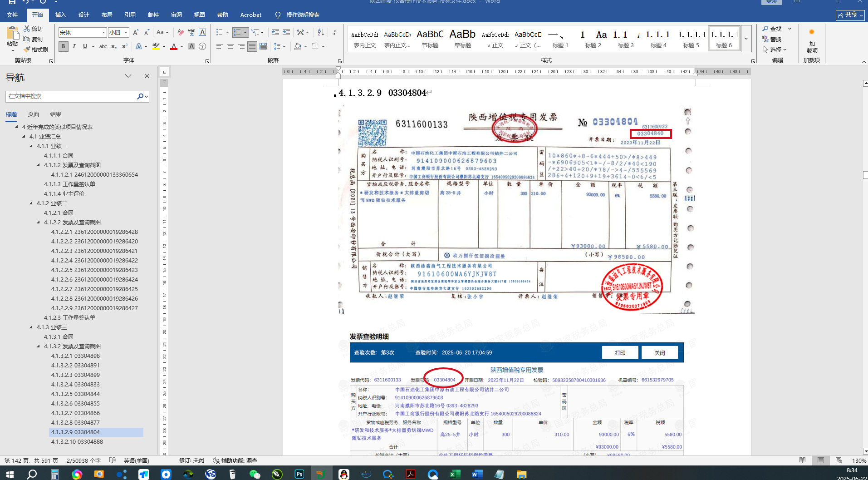Image resolution: width=868 pixels, height=480 pixels.
Task: Apply the red font color
Action: [174, 46]
